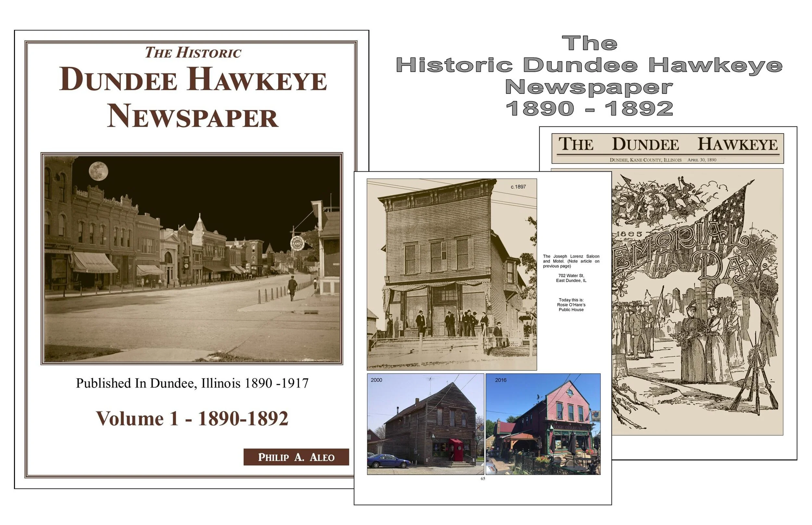Click the '702 Water St, East Dundee' caption

[571, 278]
